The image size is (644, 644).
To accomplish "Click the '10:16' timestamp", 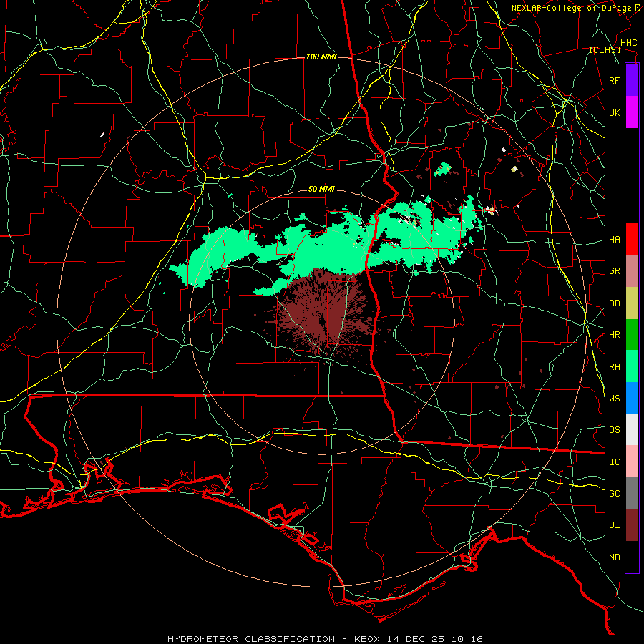I will (x=466, y=639).
